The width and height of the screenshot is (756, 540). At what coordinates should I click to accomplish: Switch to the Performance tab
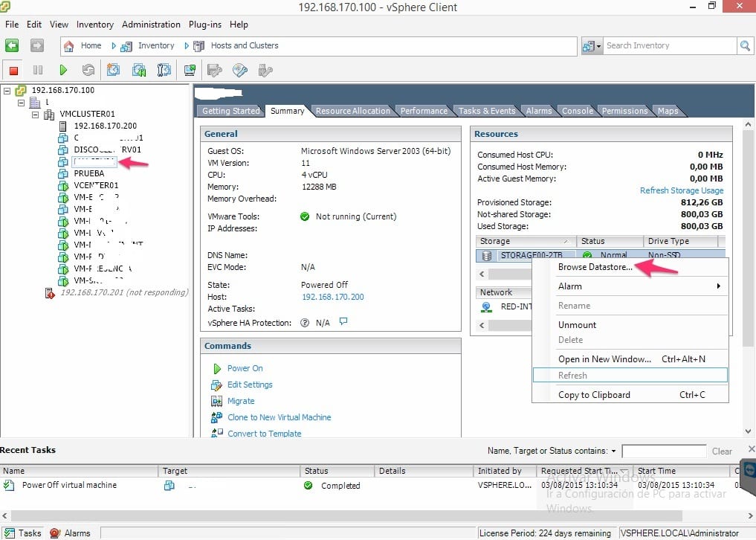(x=424, y=110)
